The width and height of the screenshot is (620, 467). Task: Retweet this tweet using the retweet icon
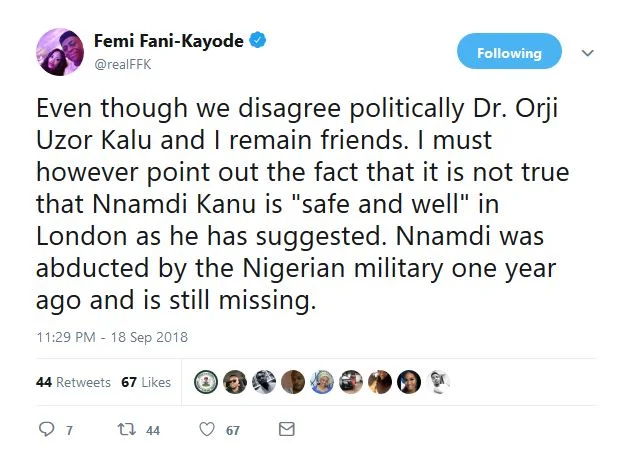pos(125,430)
